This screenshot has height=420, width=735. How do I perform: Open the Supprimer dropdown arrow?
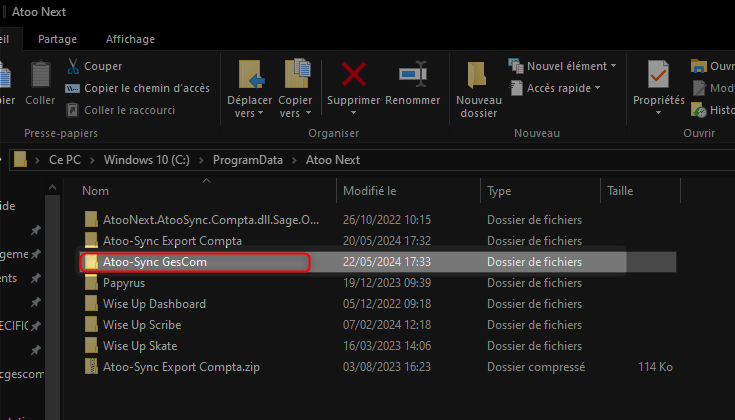pos(353,113)
